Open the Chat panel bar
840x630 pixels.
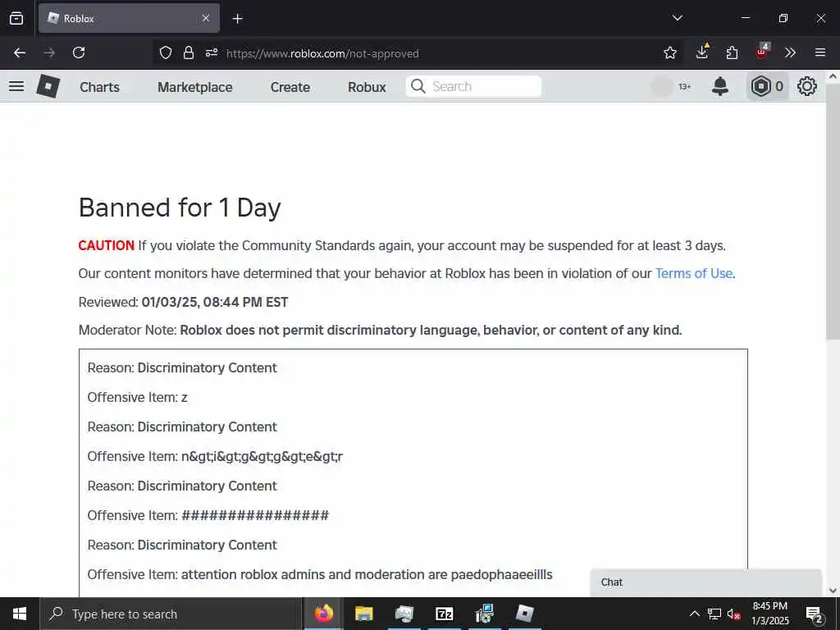click(706, 582)
